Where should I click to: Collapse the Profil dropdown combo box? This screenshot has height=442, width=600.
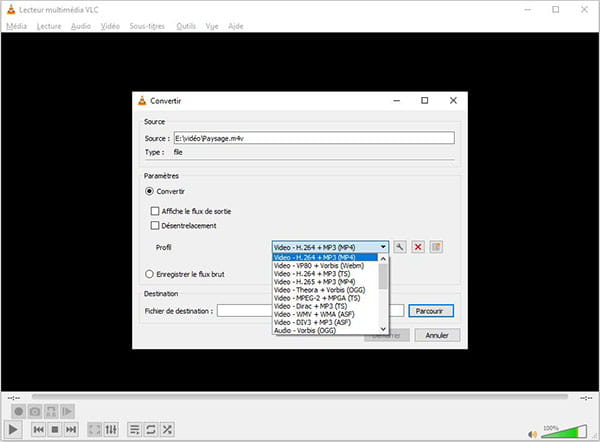click(330, 247)
